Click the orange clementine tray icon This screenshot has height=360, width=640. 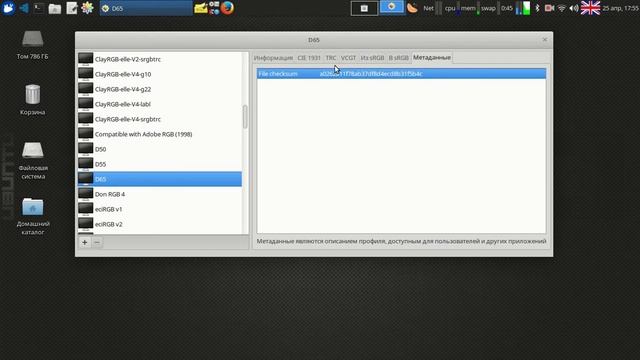point(412,8)
